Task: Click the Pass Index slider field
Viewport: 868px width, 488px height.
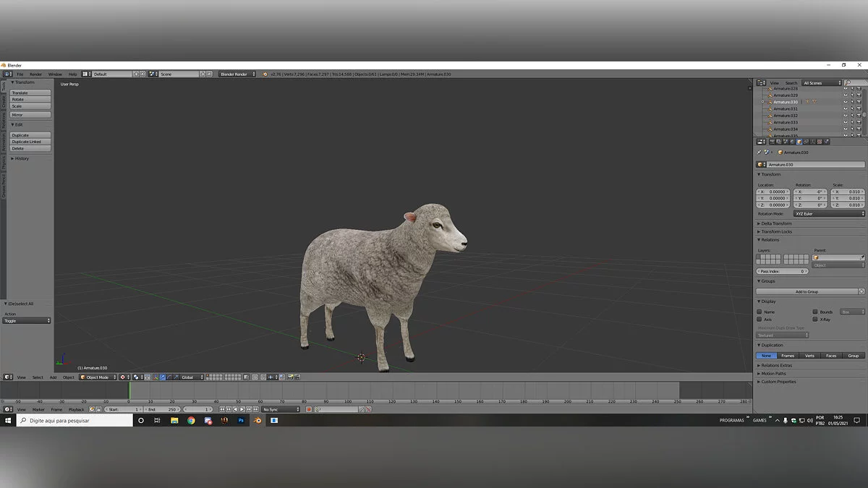Action: 783,271
